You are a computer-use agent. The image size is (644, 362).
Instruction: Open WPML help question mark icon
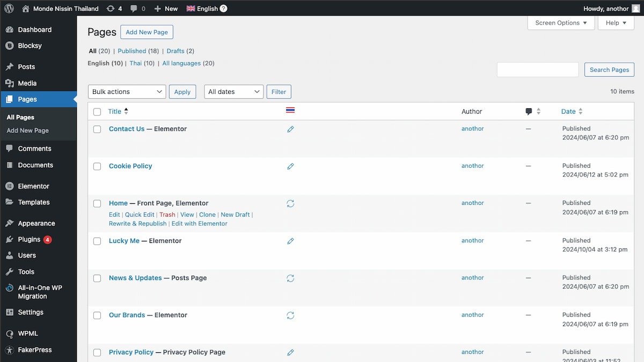223,9
